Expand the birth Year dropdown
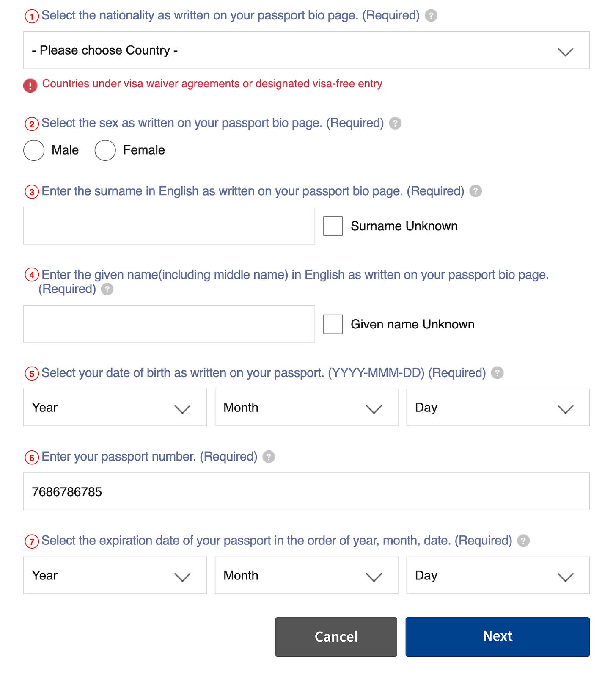Viewport: 616px width, 676px height. (x=114, y=407)
